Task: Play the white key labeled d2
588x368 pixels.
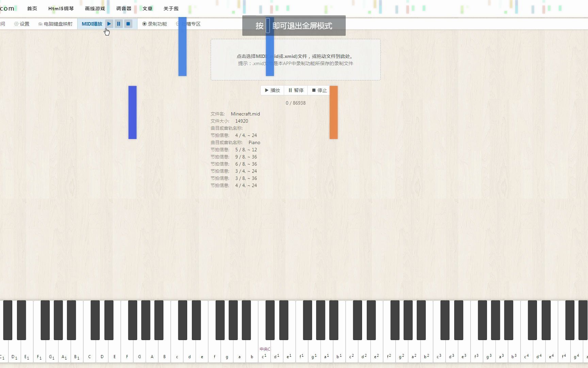Action: point(364,351)
